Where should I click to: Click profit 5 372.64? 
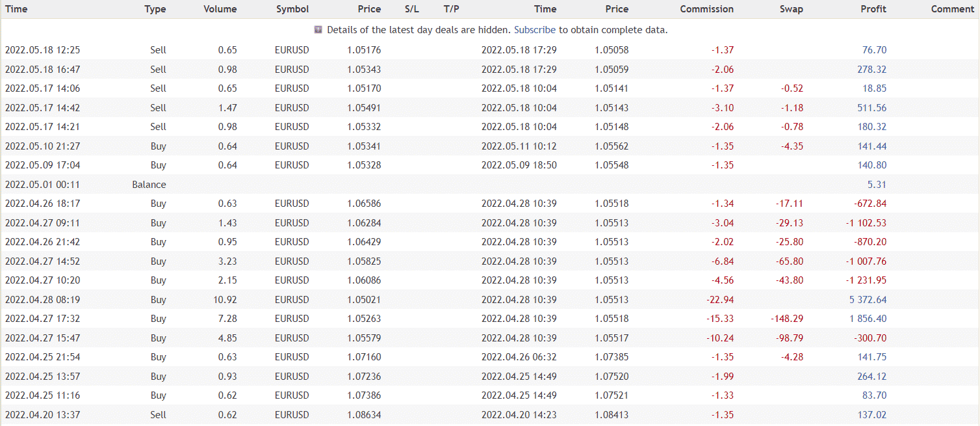[868, 300]
